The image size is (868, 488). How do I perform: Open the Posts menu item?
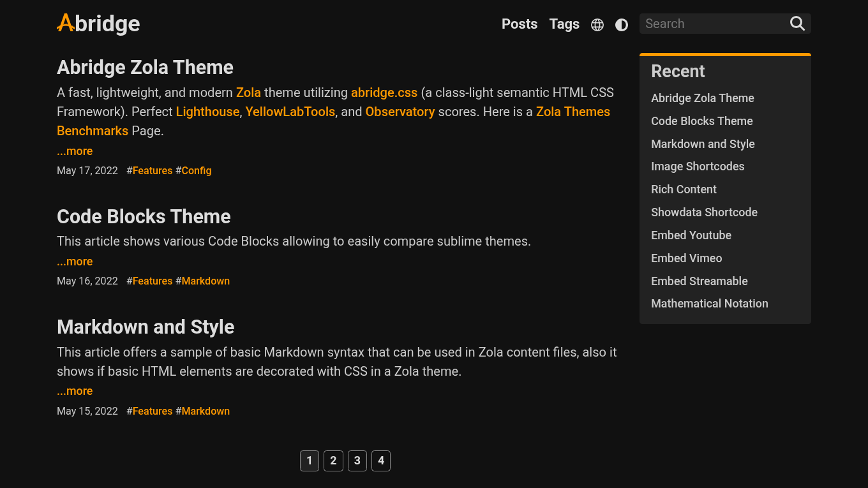(x=519, y=24)
